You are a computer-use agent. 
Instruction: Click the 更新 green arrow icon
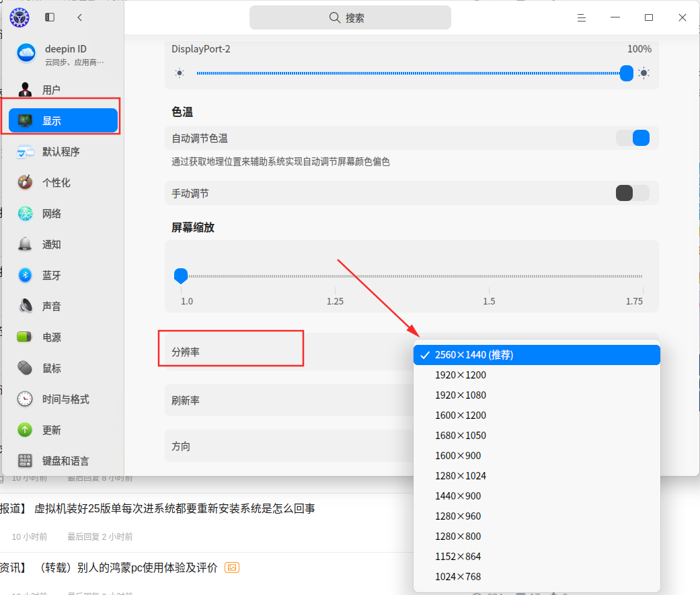pos(25,430)
